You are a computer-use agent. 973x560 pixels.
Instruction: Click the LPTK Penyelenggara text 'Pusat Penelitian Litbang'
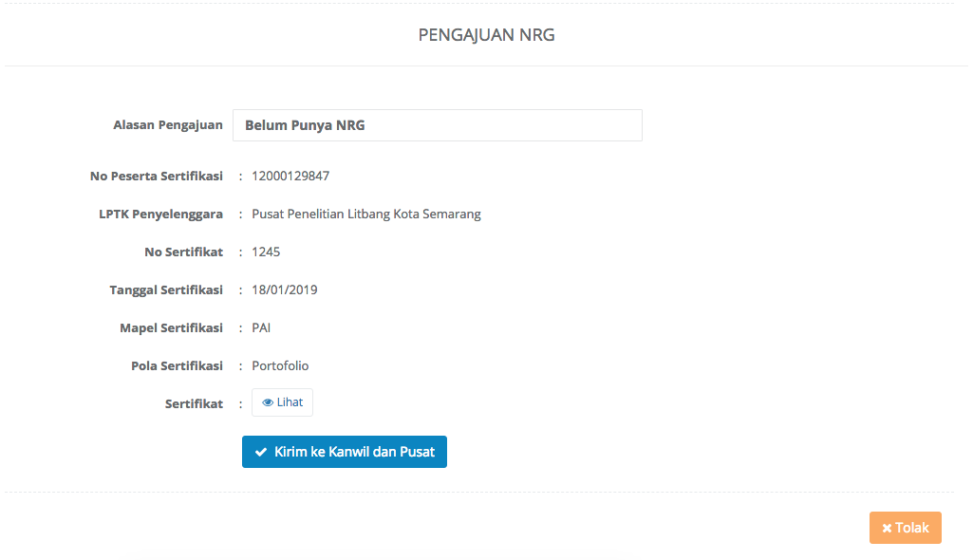[365, 214]
